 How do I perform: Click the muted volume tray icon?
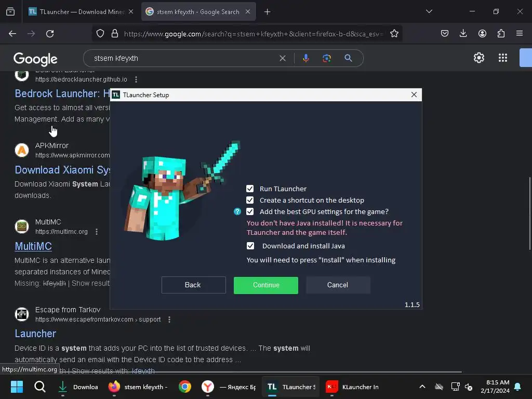[469, 387]
